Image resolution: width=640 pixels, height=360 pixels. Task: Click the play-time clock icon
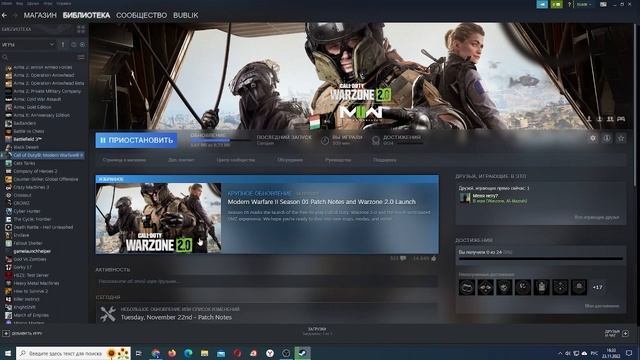point(325,140)
